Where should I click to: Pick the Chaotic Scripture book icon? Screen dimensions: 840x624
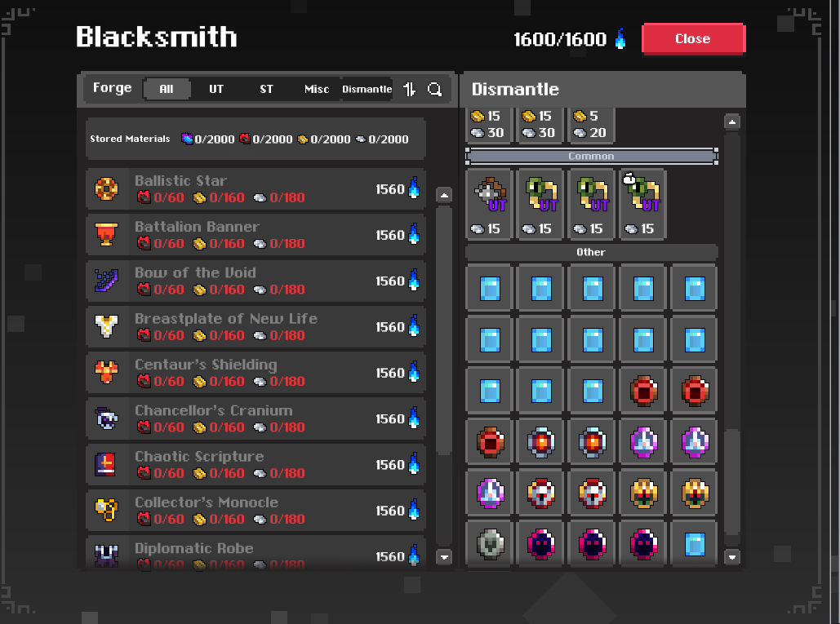[x=105, y=464]
